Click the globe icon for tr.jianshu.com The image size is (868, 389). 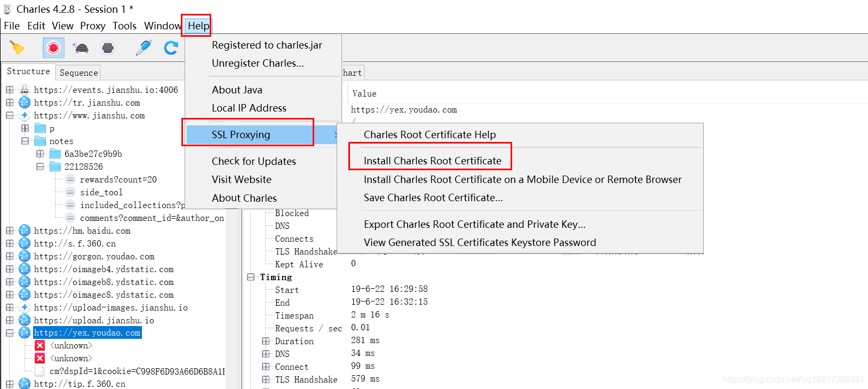pyautogui.click(x=25, y=102)
